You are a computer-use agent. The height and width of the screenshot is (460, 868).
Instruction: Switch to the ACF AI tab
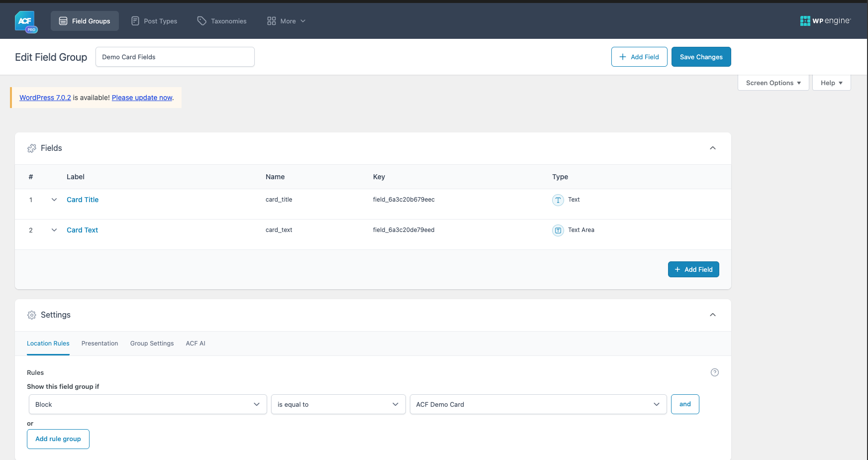coord(195,344)
